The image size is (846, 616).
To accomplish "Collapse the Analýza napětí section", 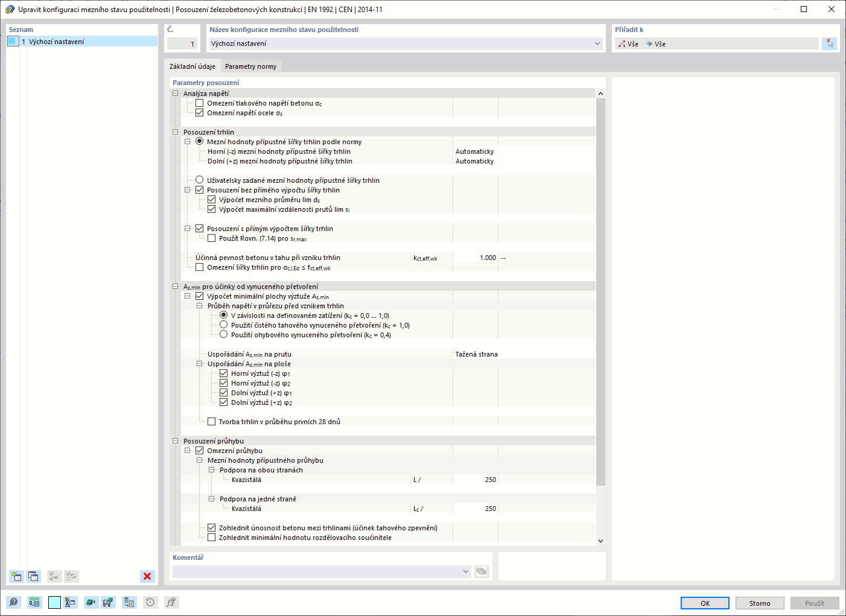I will tap(176, 94).
